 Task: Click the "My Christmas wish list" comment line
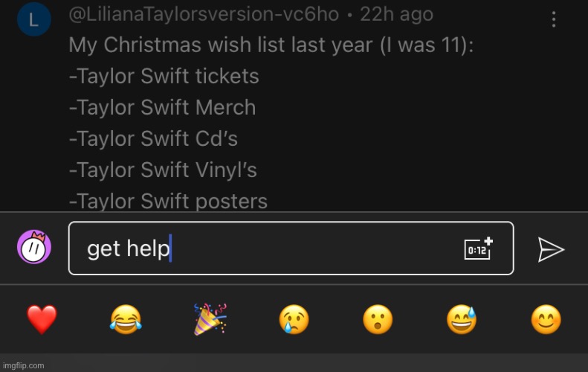point(271,45)
